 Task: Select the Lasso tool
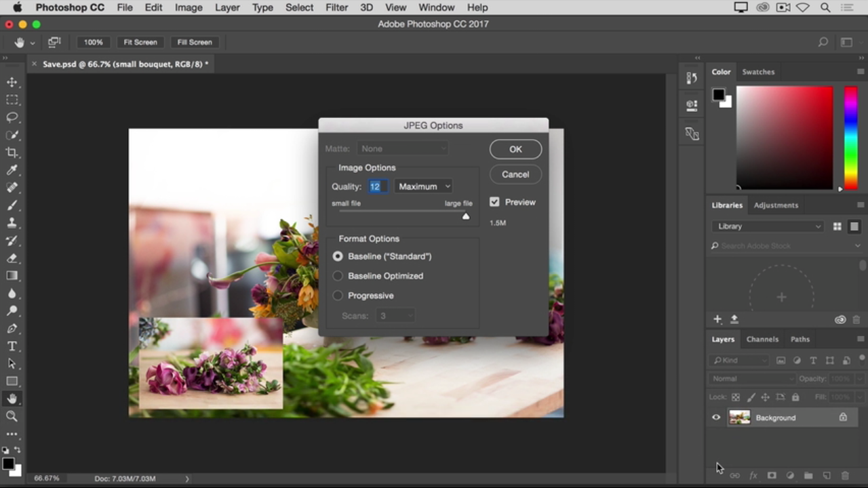12,117
